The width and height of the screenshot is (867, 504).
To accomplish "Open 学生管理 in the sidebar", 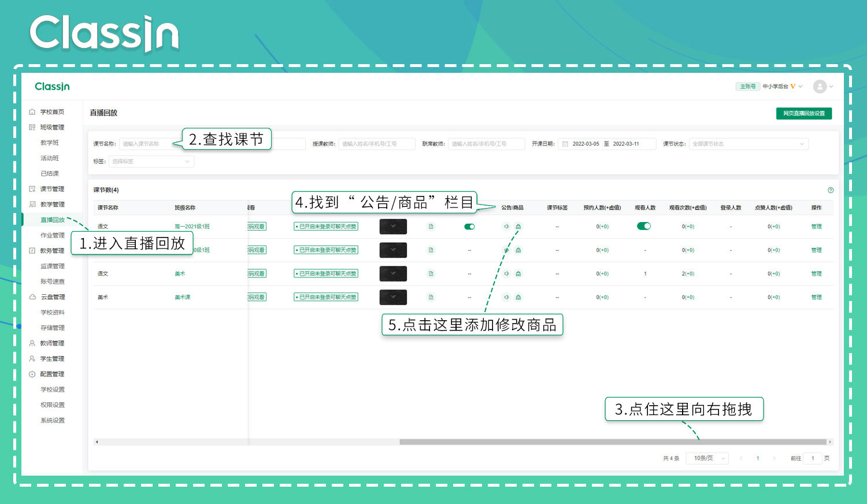I will point(47,359).
